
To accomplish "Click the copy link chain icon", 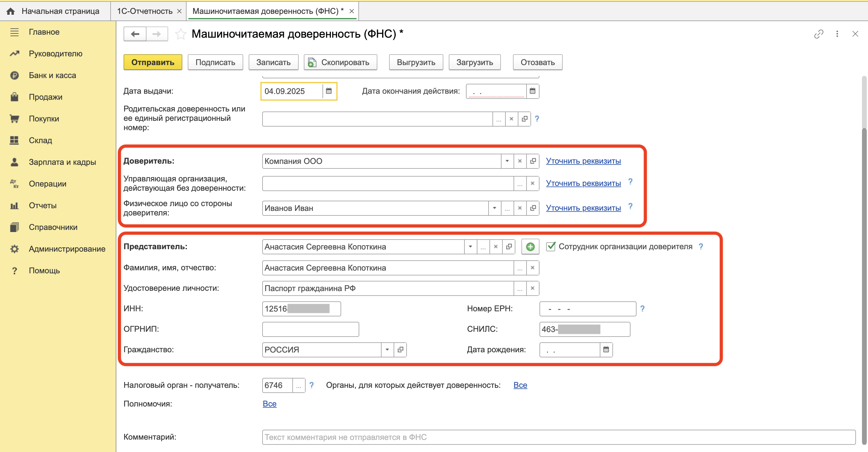I will tap(819, 34).
